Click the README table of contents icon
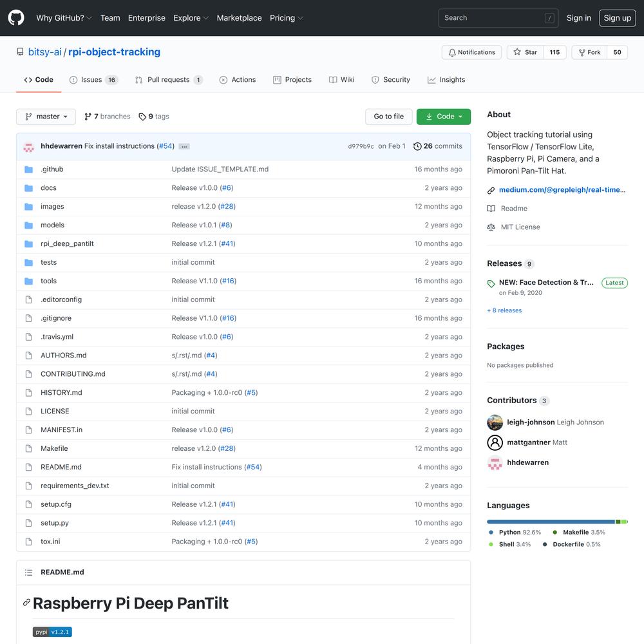644x644 pixels. click(28, 572)
